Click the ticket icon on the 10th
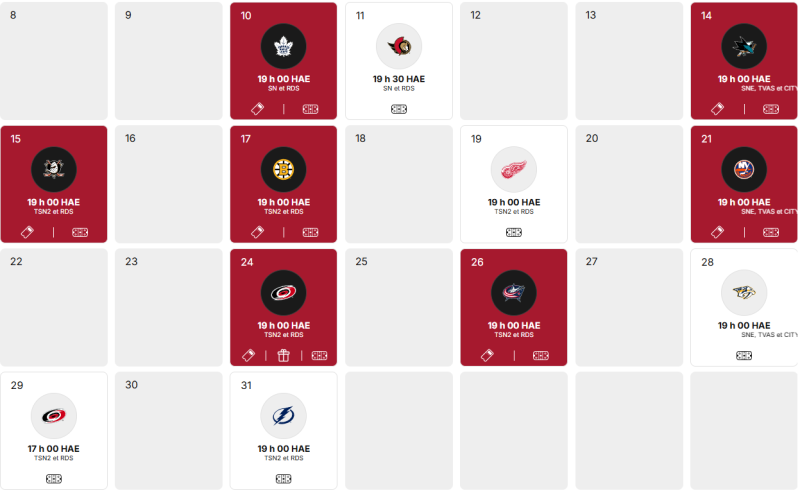The image size is (800, 493). point(256,109)
